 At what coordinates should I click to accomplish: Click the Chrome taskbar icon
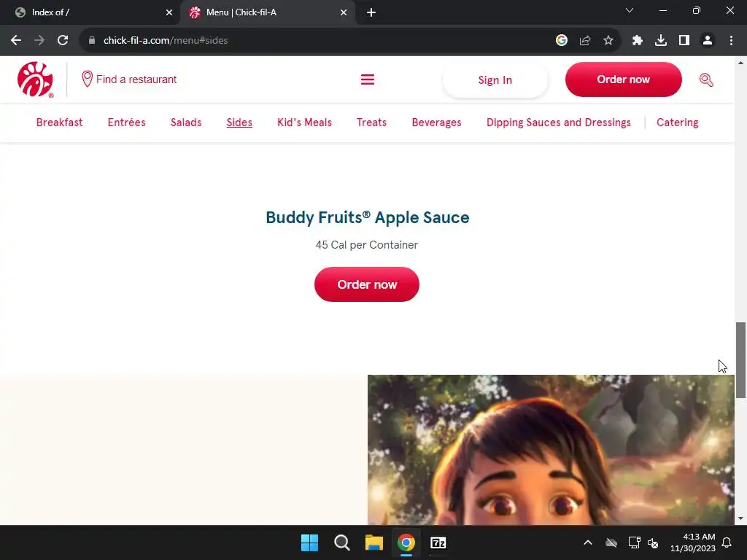tap(406, 542)
